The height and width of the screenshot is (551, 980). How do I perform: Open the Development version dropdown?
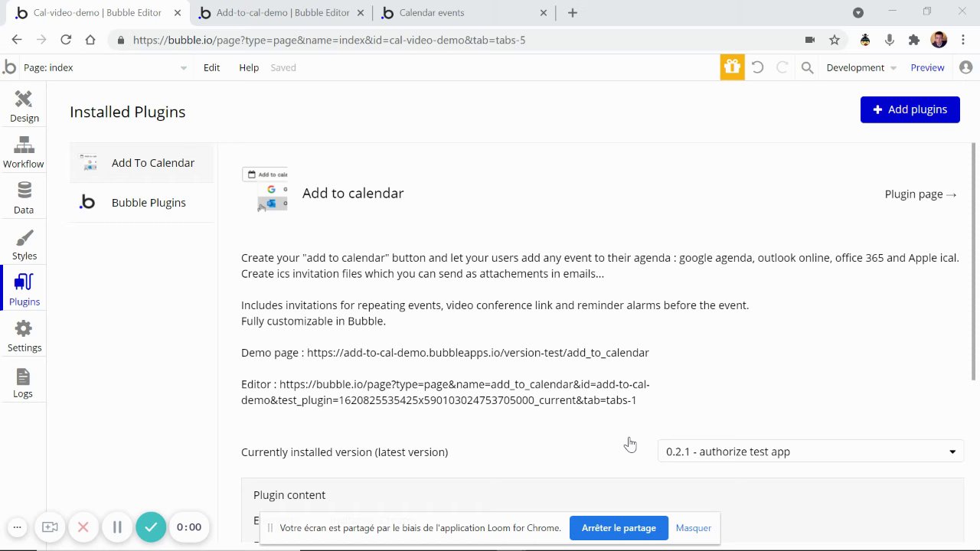coord(861,67)
